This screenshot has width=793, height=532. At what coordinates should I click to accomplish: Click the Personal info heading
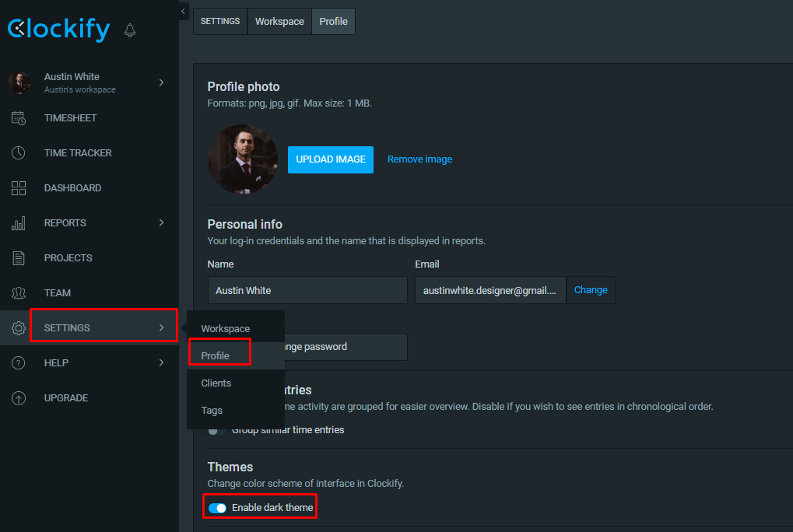[245, 224]
